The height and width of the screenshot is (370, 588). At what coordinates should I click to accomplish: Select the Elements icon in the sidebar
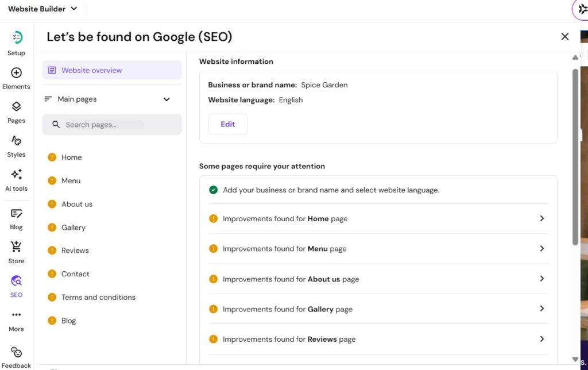[x=16, y=76]
